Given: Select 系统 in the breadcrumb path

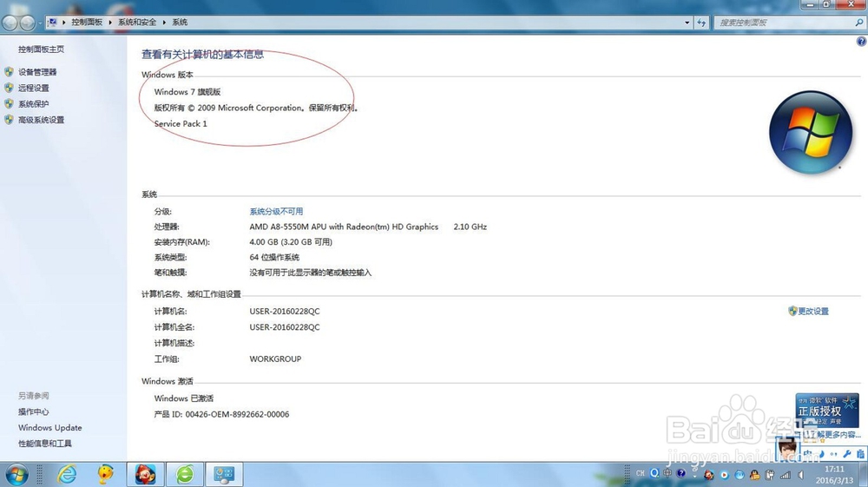Looking at the screenshot, I should point(180,23).
